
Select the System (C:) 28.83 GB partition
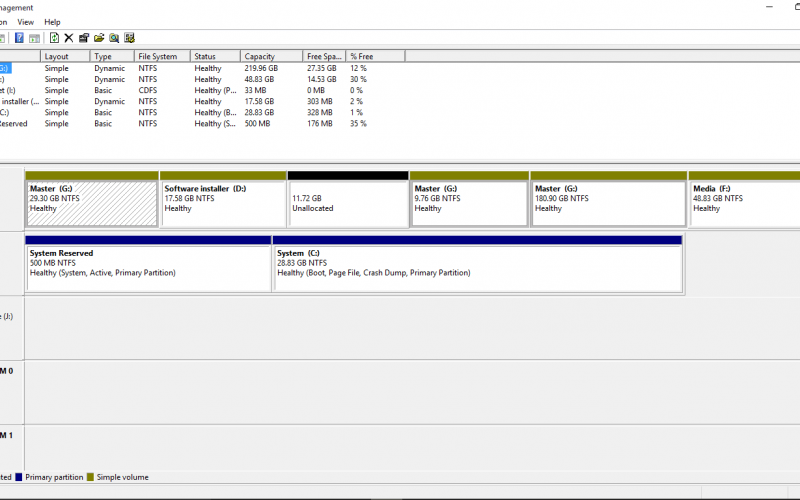[478, 268]
